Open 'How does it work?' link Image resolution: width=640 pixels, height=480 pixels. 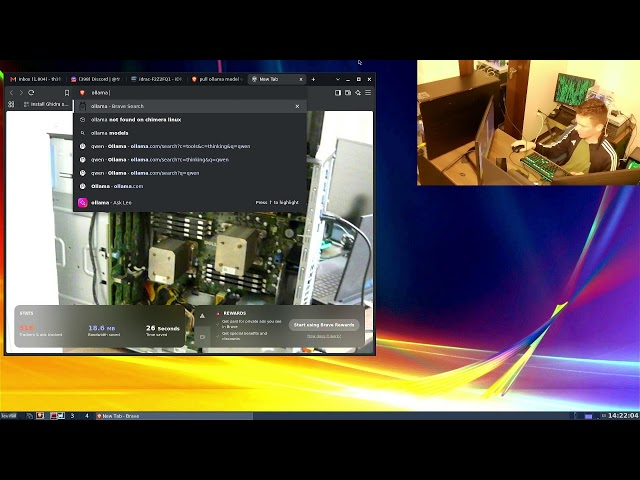[x=324, y=336]
